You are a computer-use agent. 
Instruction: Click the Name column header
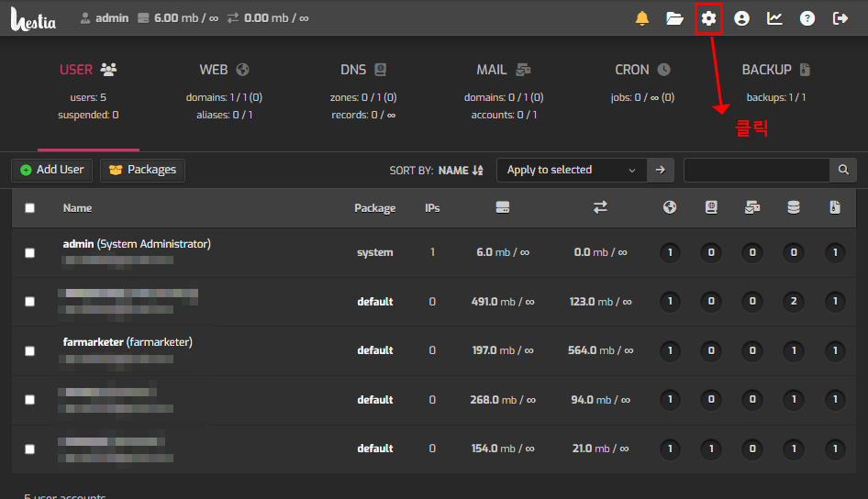[77, 208]
